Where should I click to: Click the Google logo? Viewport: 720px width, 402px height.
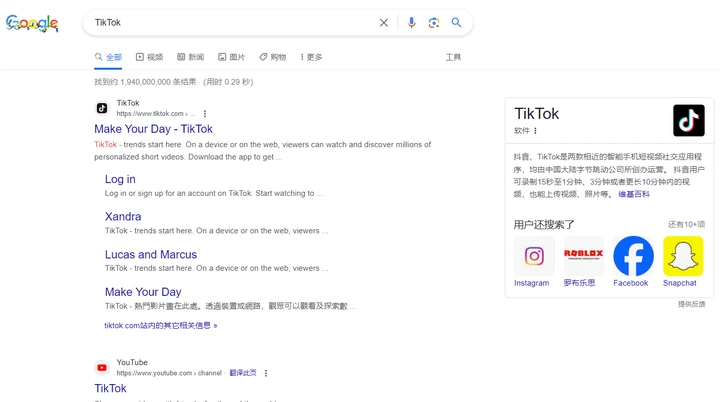[32, 23]
